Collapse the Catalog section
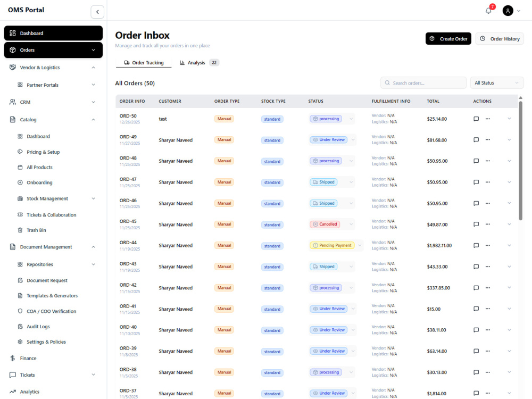 tap(93, 120)
